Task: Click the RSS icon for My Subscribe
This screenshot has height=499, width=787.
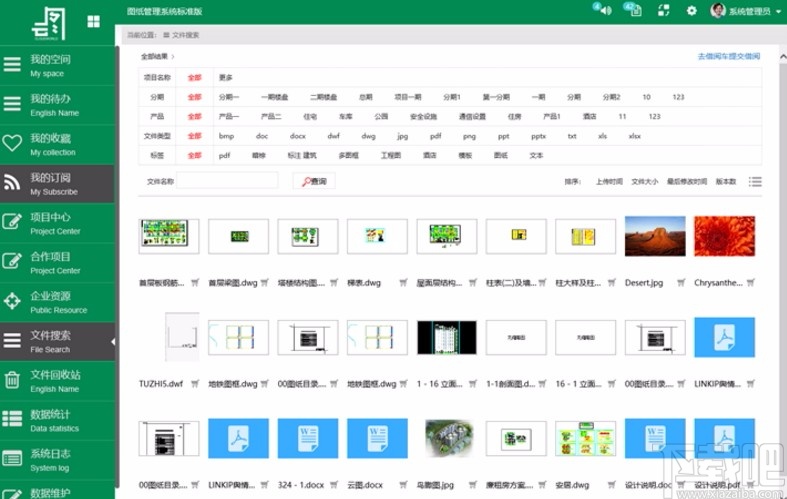Action: pyautogui.click(x=12, y=183)
